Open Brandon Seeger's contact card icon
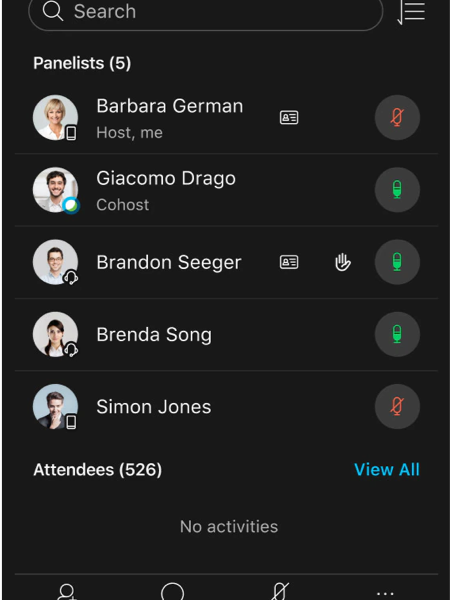The height and width of the screenshot is (600, 450). point(289,262)
